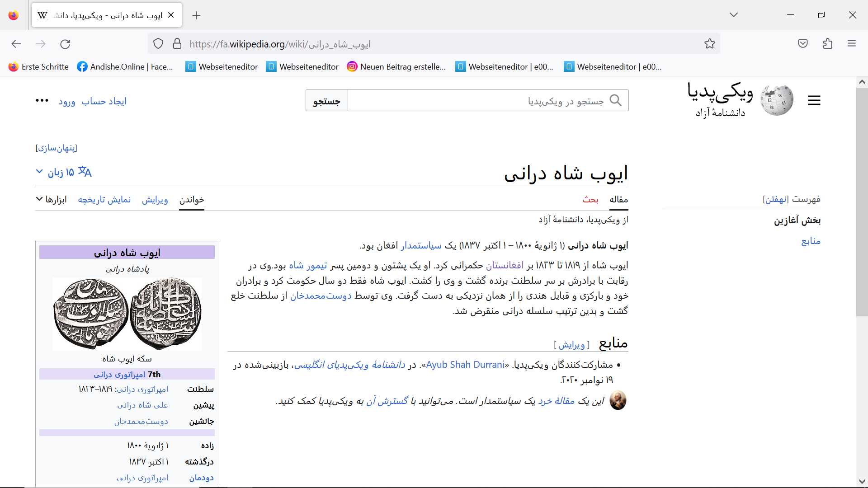Screen dimensions: 868x488
Task: Bookmark page with the star icon
Action: [x=709, y=44]
